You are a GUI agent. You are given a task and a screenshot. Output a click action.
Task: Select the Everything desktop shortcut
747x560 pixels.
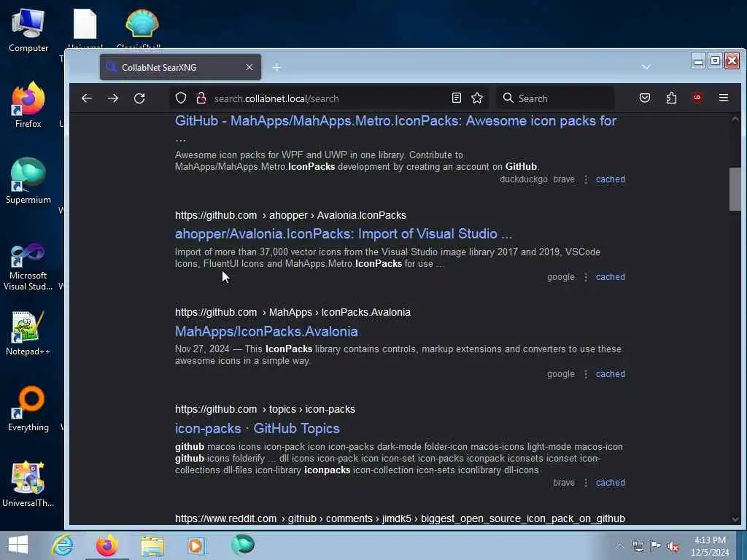tap(28, 408)
